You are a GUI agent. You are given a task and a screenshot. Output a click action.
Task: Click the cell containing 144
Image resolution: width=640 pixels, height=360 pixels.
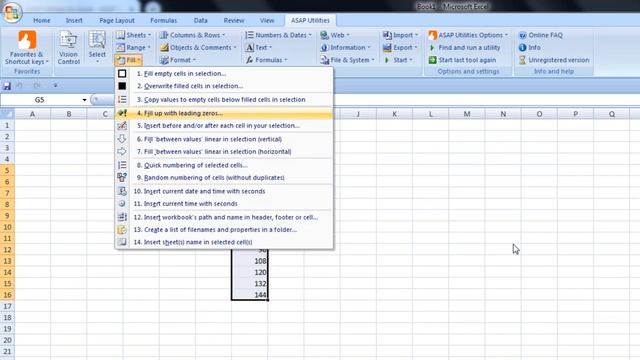250,295
